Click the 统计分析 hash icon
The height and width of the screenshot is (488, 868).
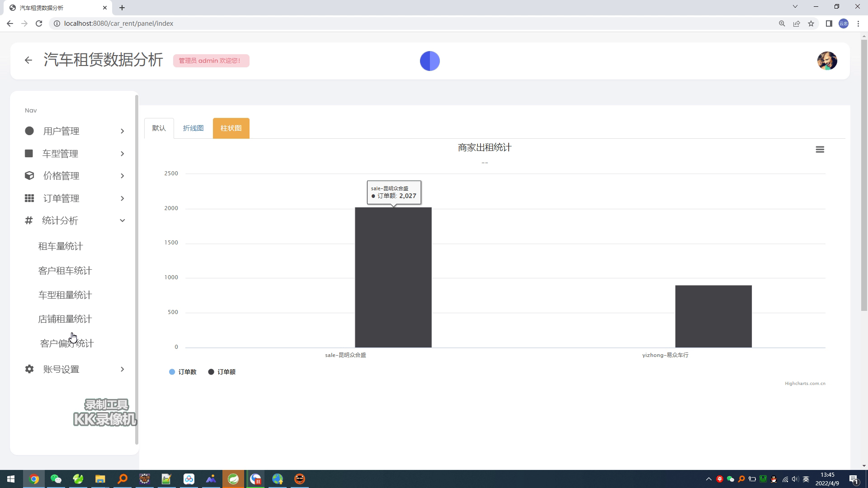point(28,221)
